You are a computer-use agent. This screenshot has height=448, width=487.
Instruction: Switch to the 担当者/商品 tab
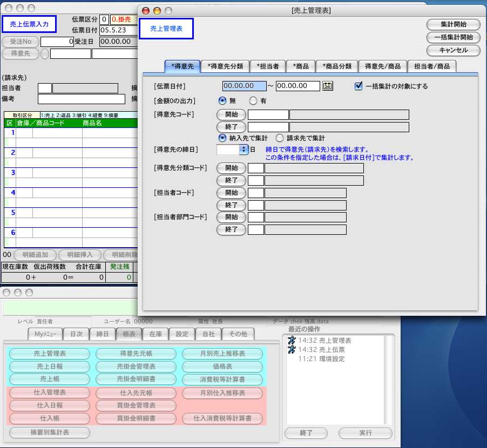click(432, 66)
